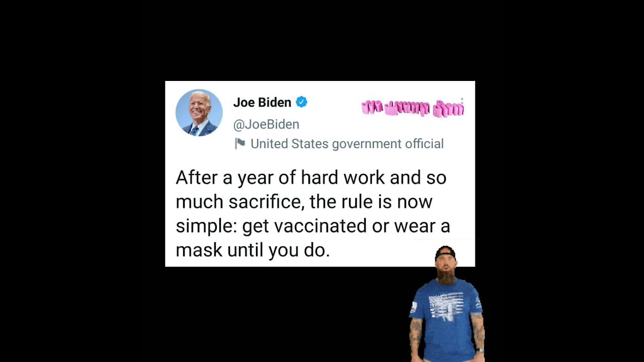Screen dimensions: 644x362
Task: Open the @JoeBiden handle link
Action: [x=266, y=124]
